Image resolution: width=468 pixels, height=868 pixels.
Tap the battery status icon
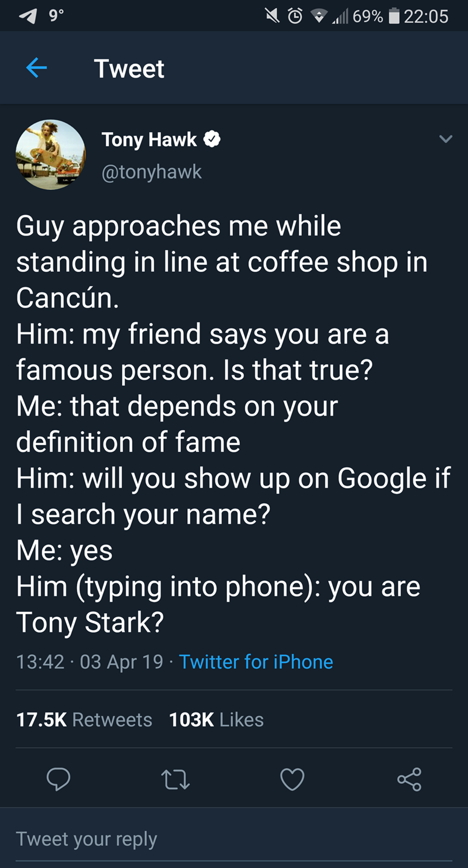click(394, 16)
